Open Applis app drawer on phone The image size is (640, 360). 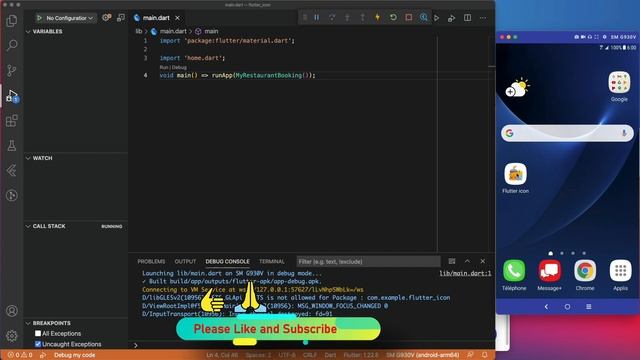click(x=620, y=275)
